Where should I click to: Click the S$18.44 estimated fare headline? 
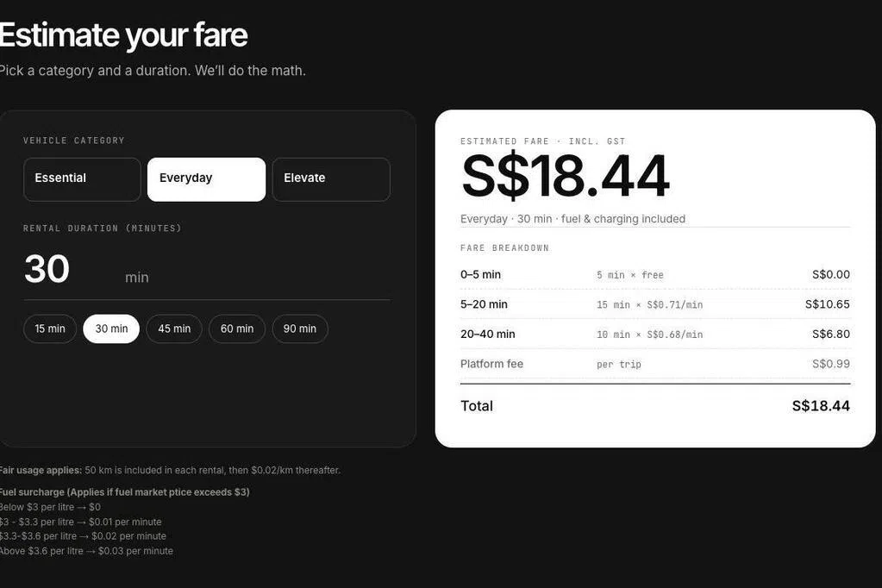566,176
